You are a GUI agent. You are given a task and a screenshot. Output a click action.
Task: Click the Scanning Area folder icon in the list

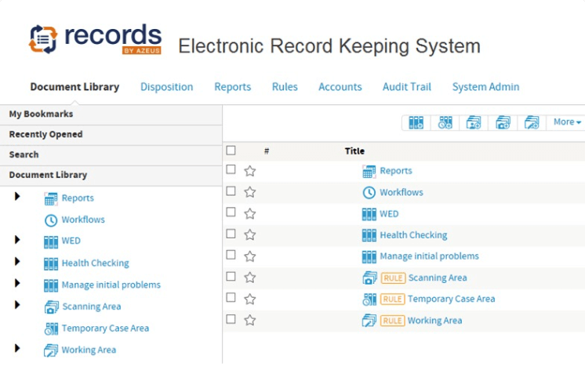tap(369, 278)
